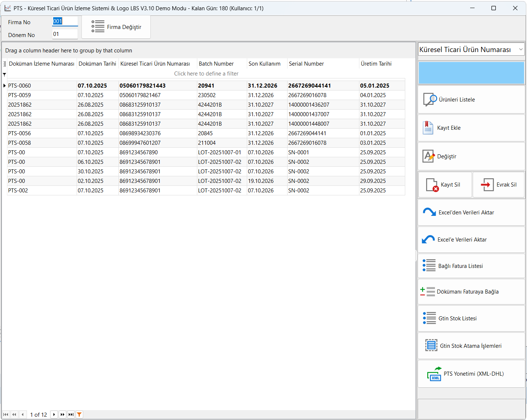
Task: Open the Küresel Ticari Ürün Numarası dropdown
Action: pos(521,49)
